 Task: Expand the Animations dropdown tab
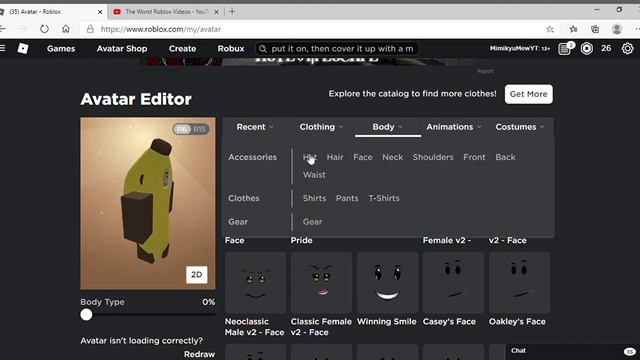pyautogui.click(x=454, y=127)
